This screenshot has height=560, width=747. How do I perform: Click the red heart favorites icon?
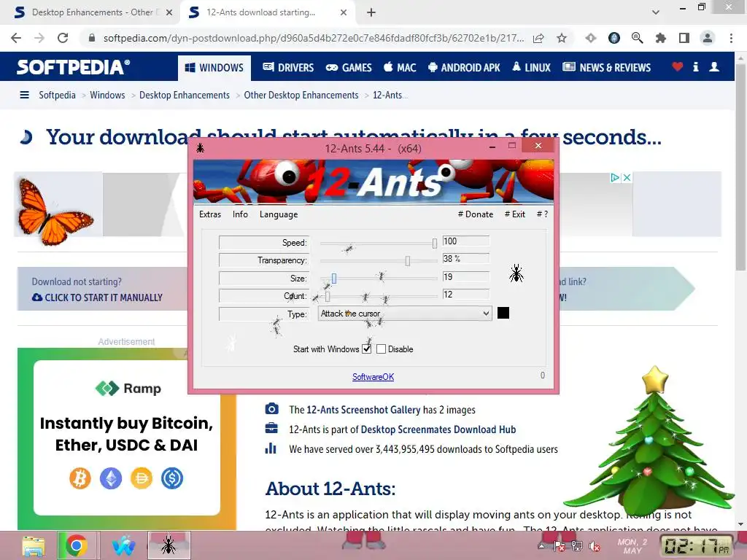click(678, 67)
